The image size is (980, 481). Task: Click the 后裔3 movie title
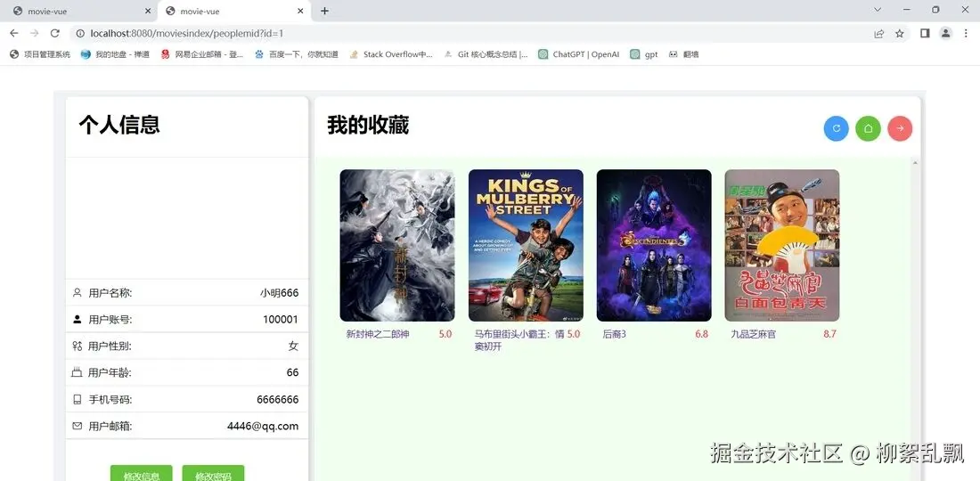click(615, 334)
